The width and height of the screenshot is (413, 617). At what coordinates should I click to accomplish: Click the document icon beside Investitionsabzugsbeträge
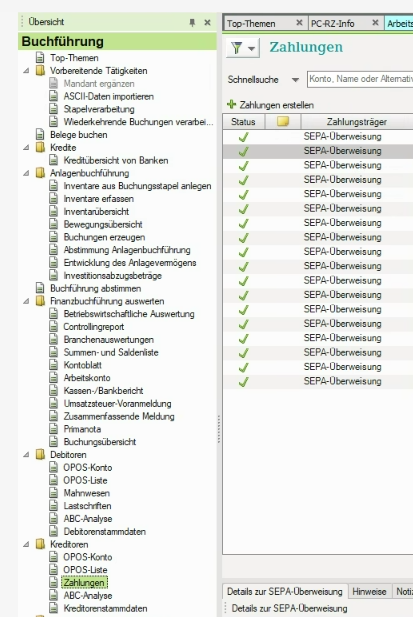(53, 275)
